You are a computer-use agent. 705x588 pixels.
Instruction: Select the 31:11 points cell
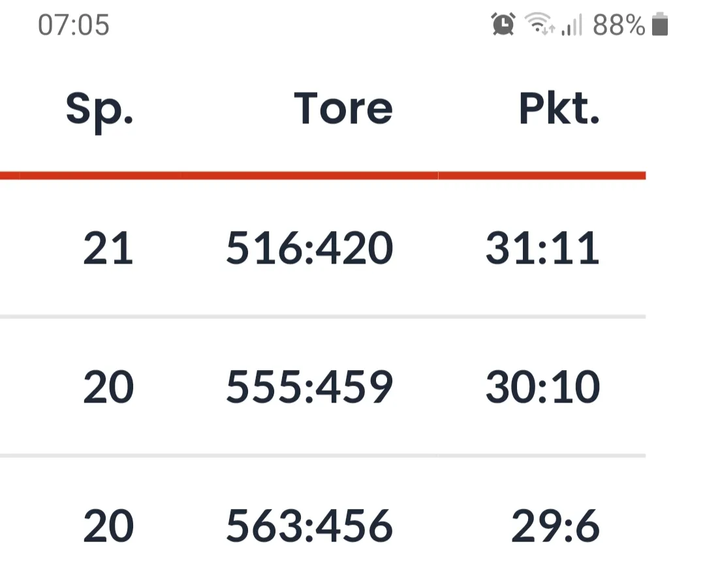click(542, 249)
